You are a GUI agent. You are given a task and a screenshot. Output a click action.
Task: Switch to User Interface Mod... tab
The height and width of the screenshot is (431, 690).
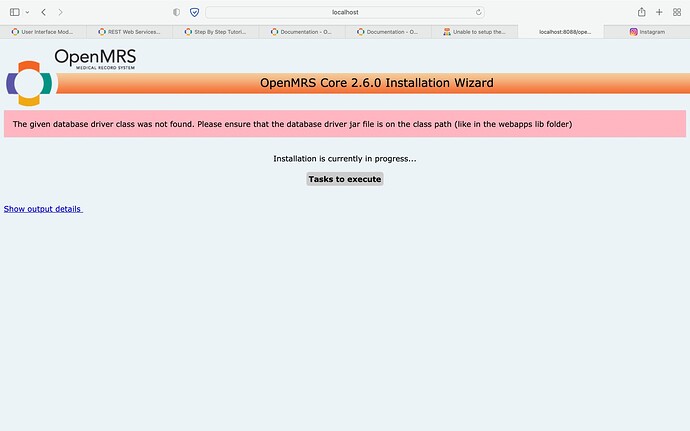click(43, 32)
